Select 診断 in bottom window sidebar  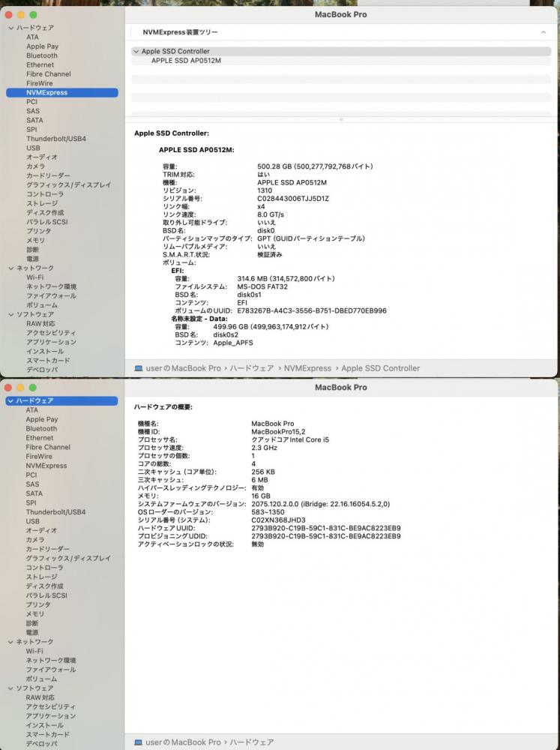(x=32, y=623)
